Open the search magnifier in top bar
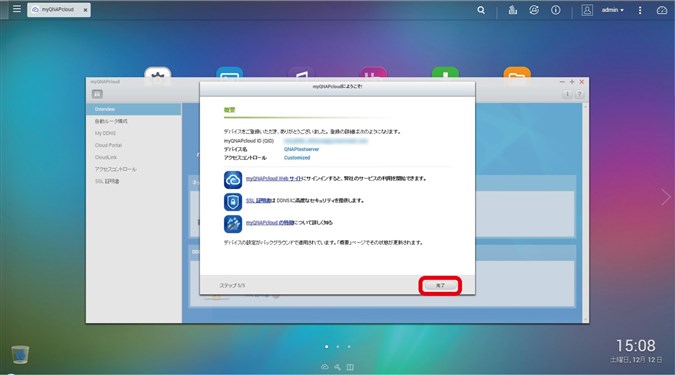Image resolution: width=675 pixels, height=375 pixels. click(x=481, y=10)
